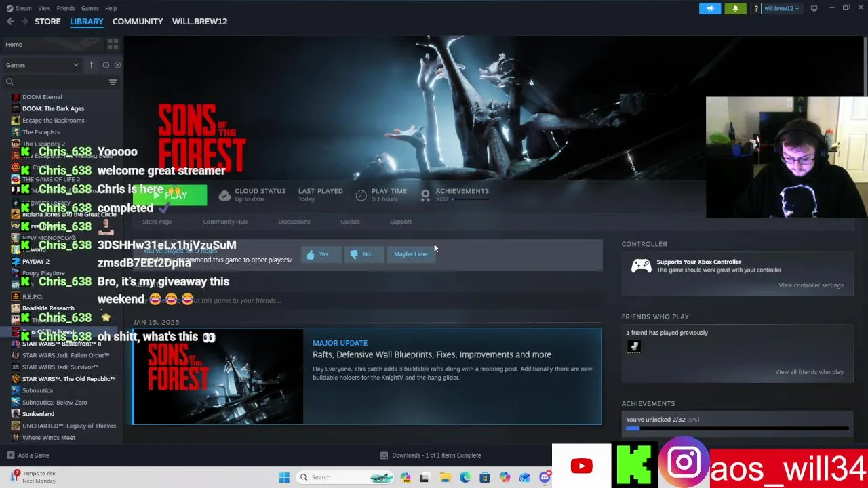Select UNCHARTED: Legacy of Thieves entry
Screen dimensions: 868x488
69,426
